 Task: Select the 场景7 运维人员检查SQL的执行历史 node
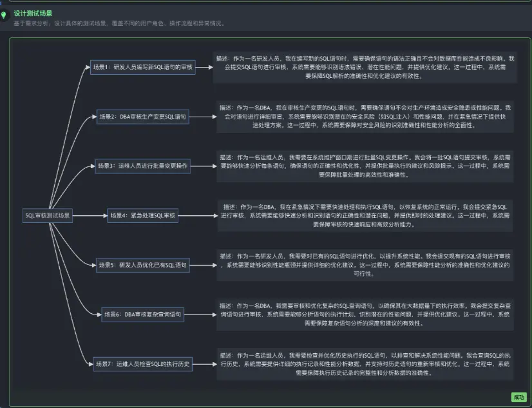click(143, 364)
